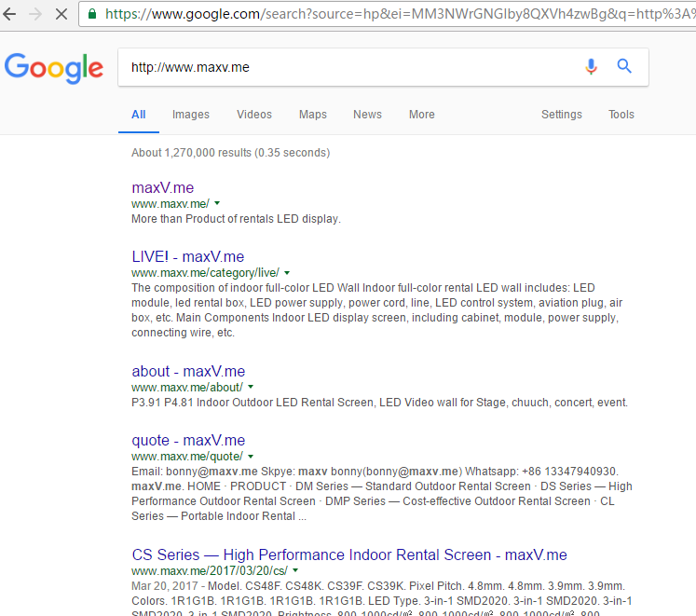Open the maxV.me result title
This screenshot has height=616, width=696.
tap(162, 188)
